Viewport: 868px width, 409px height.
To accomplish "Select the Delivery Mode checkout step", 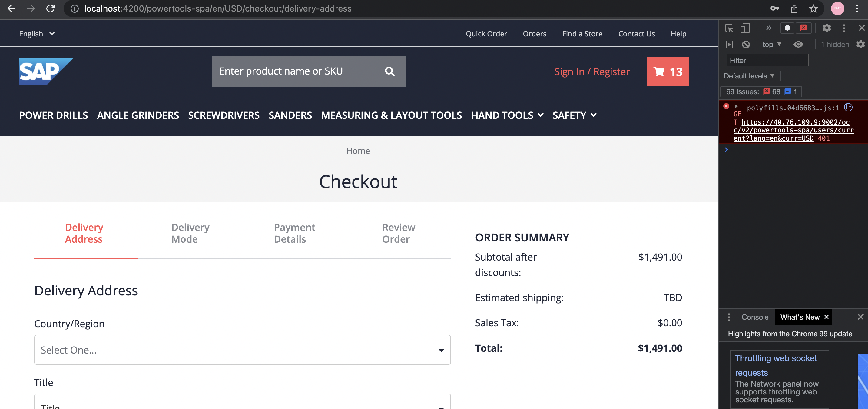I will pyautogui.click(x=190, y=233).
